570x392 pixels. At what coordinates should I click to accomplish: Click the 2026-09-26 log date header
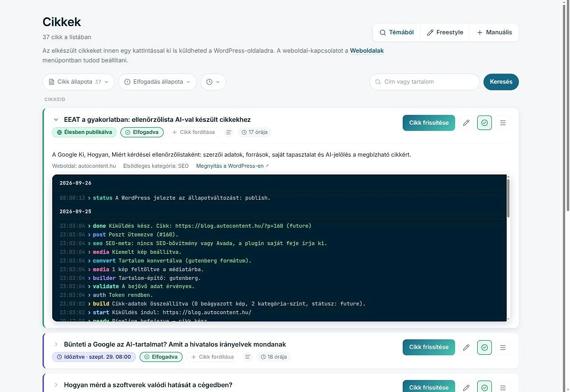75,183
